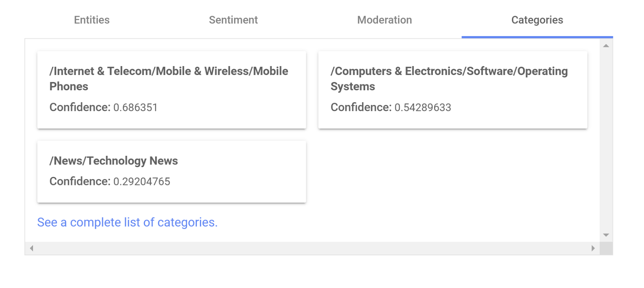
Task: Click the scroll down arrow
Action: (x=606, y=235)
